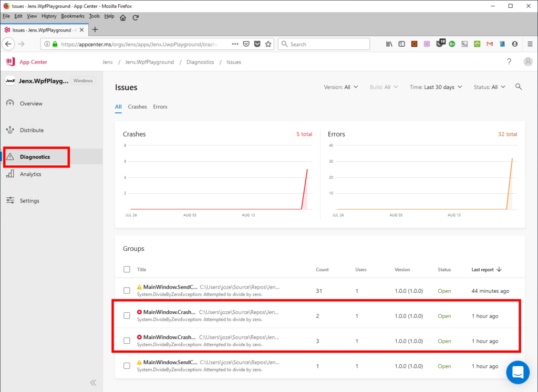Image resolution: width=538 pixels, height=392 pixels.
Task: Open the Bookmarks menu
Action: (73, 16)
